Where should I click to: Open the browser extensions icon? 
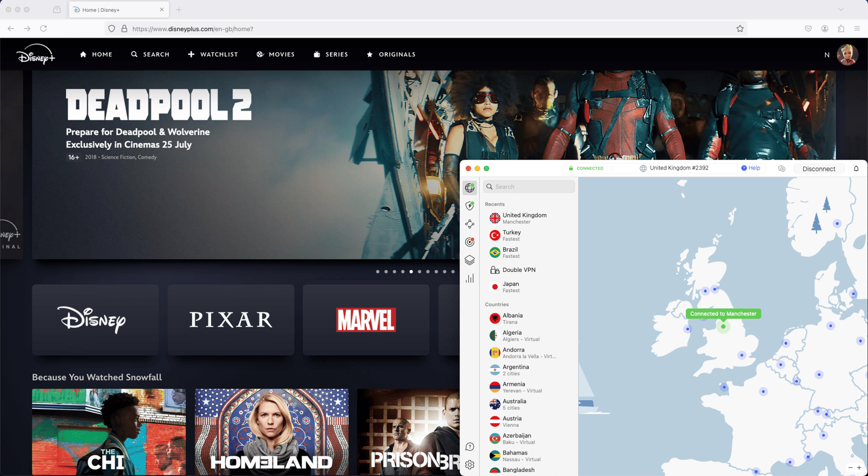(x=841, y=28)
